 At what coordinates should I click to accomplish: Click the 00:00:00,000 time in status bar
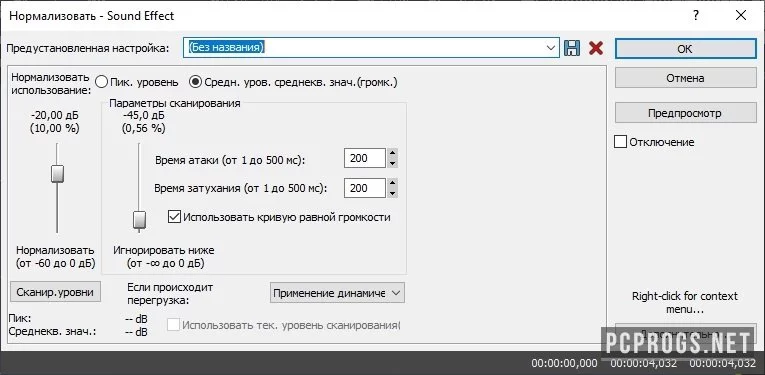click(564, 363)
